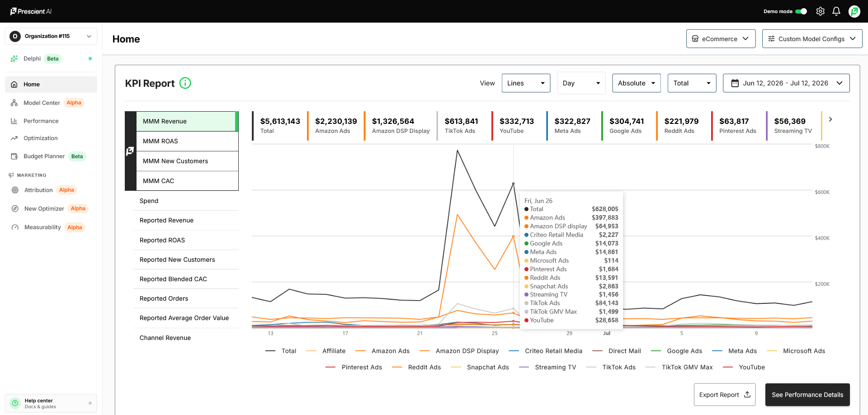
Task: Select the Spend metric
Action: [186, 201]
